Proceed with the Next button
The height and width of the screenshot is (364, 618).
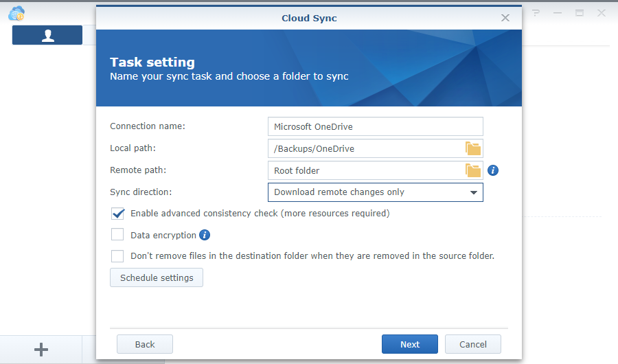[x=410, y=344]
